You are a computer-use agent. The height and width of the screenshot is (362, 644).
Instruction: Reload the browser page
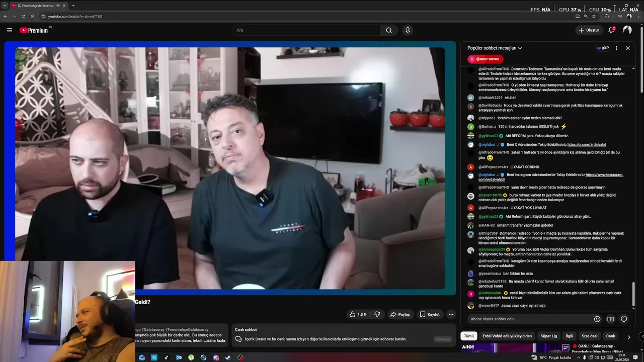(23, 16)
